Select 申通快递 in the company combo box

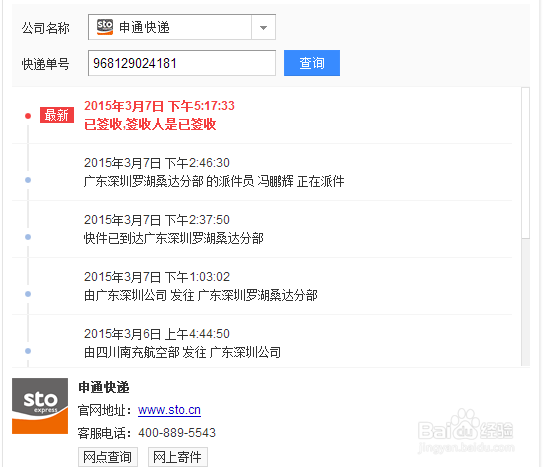click(182, 27)
